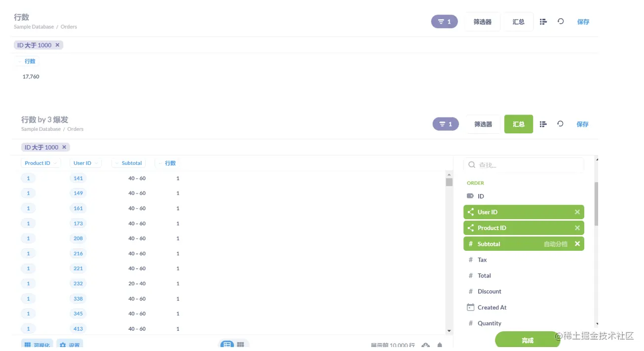Open 行数 column header in upper result
This screenshot has height=351, width=644.
pyautogui.click(x=27, y=61)
